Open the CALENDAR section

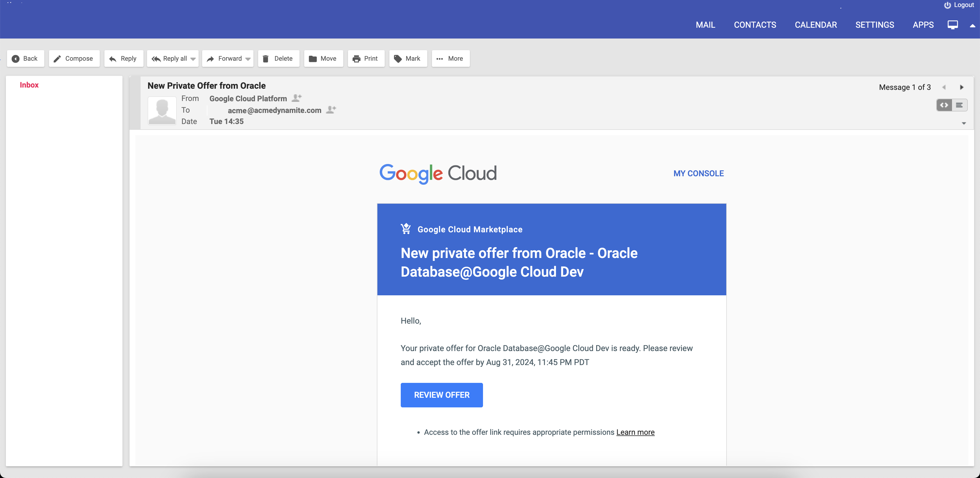tap(816, 25)
